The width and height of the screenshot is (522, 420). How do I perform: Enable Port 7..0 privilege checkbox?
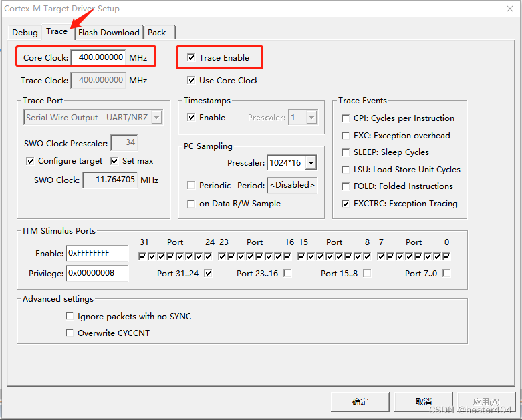(x=446, y=273)
